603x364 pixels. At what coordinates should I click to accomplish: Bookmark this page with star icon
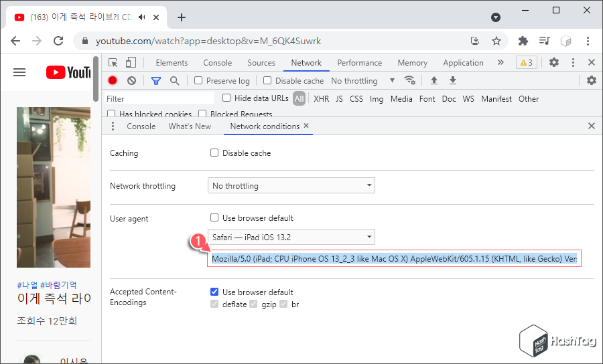496,41
